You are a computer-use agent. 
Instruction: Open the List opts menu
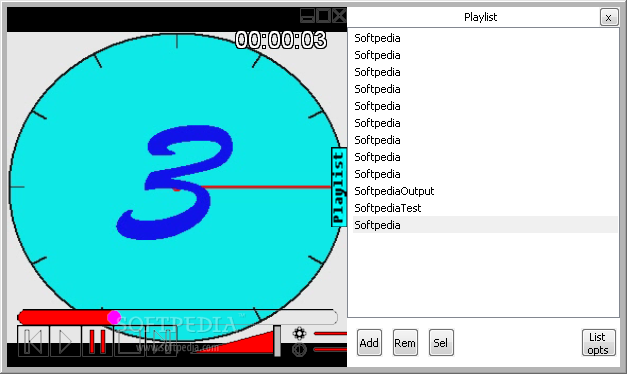point(598,343)
